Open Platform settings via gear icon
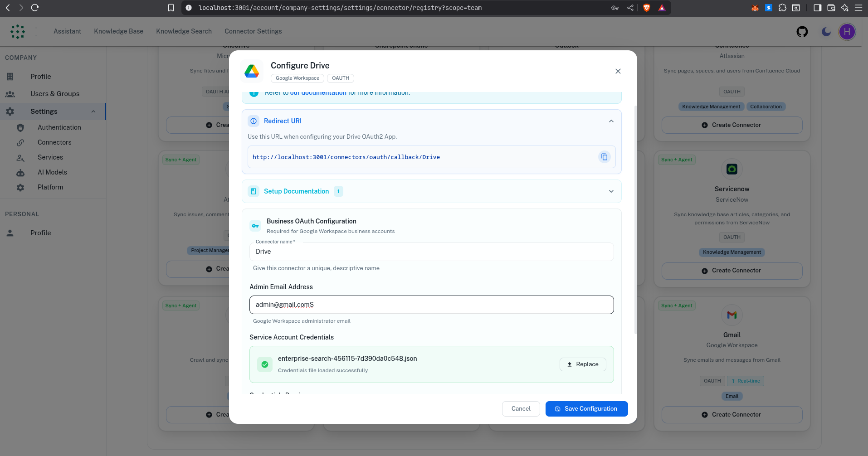Screen dimensions: 868x456 point(20,187)
